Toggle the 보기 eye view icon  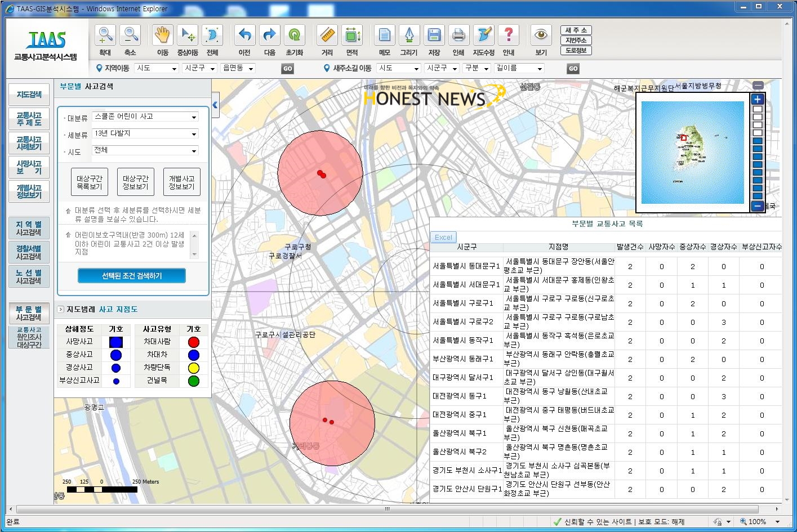coord(541,35)
